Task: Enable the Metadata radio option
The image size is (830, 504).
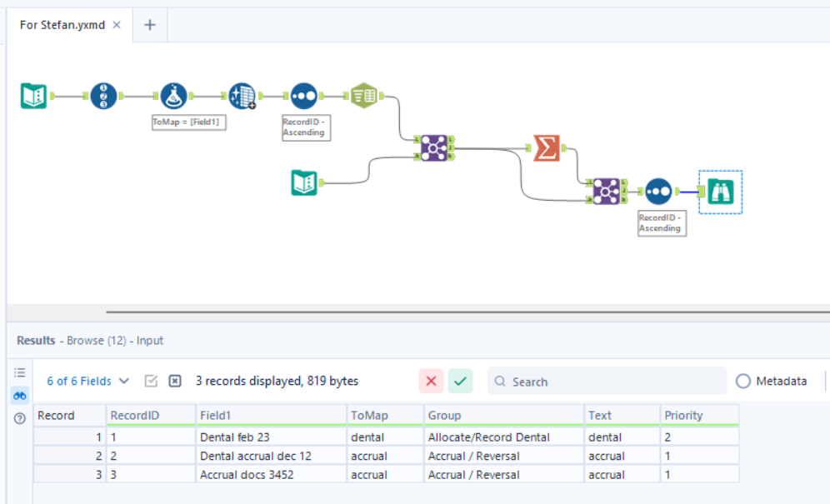Action: (x=743, y=382)
